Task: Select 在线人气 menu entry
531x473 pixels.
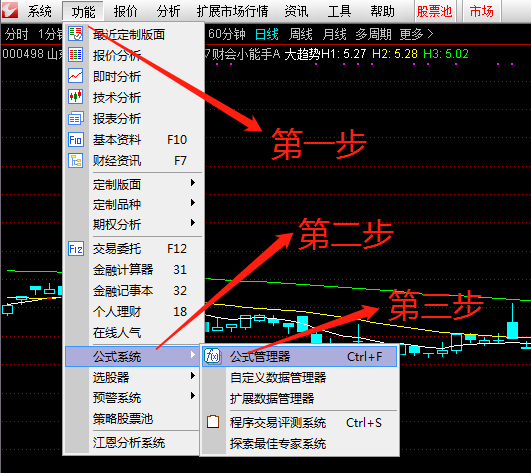Action: point(134,332)
